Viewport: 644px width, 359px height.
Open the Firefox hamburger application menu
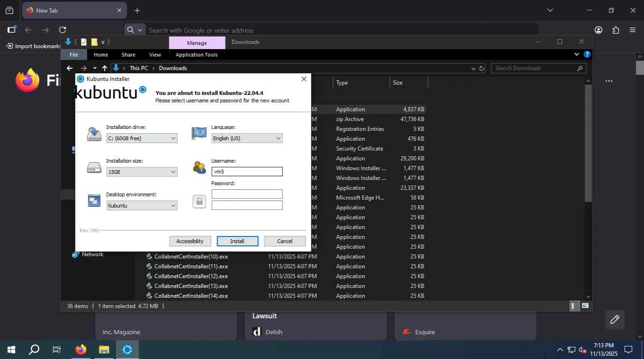tap(633, 30)
